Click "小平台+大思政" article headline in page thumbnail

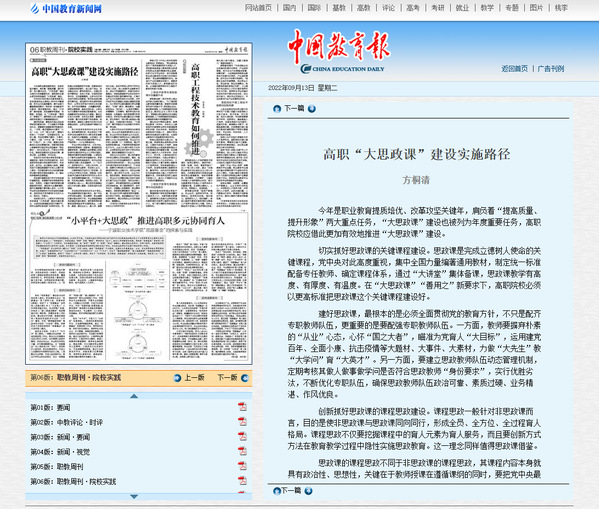[x=146, y=220]
